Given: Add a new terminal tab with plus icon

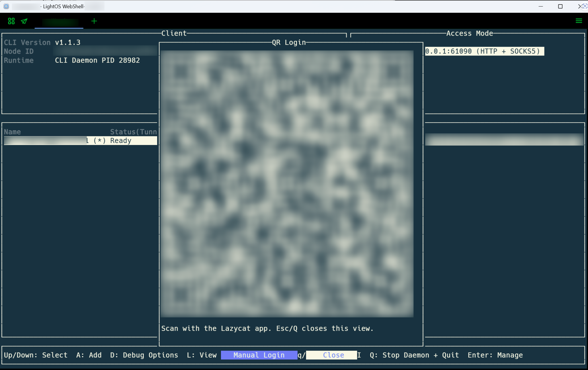Looking at the screenshot, I should point(94,21).
